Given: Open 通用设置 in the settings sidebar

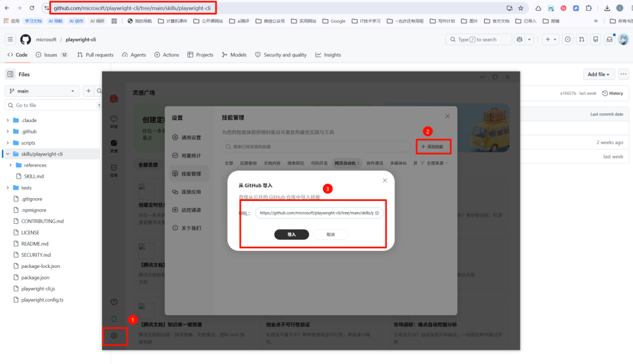Looking at the screenshot, I should point(189,138).
